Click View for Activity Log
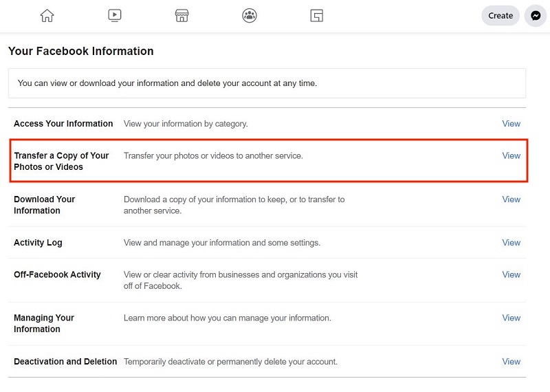Viewport: 550px width, 392px height. click(x=511, y=243)
